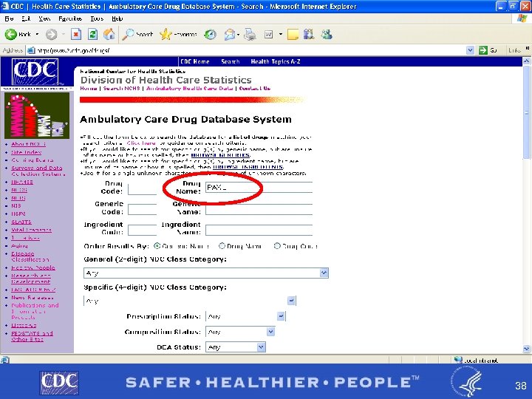The image size is (532, 399).
Task: Open the Messenger people toolbar icon
Action: 327,34
